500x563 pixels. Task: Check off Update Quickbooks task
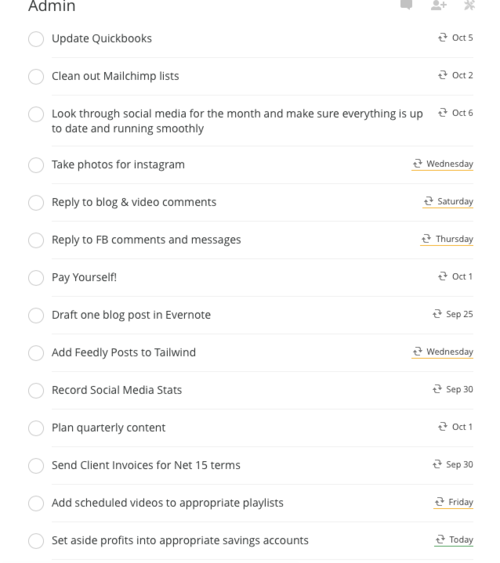(x=36, y=39)
